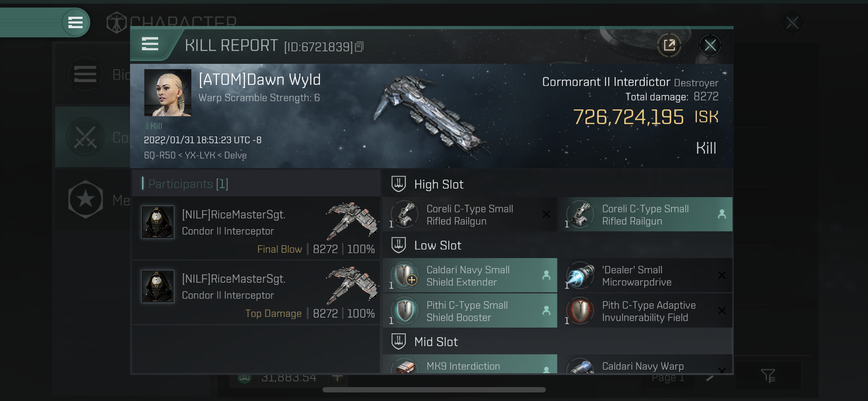Select the highlighted Coreli C-Type Railgun module

point(645,215)
